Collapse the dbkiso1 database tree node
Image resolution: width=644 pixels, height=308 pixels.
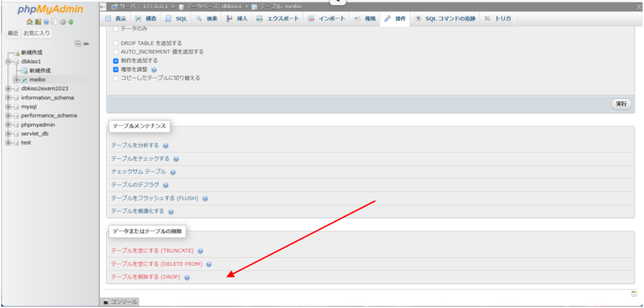click(x=8, y=62)
